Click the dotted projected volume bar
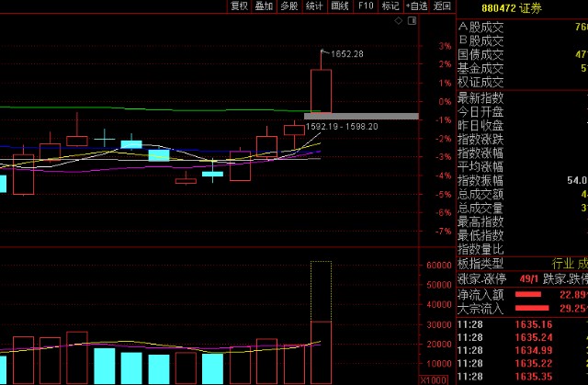The height and width of the screenshot is (385, 588). tap(321, 291)
